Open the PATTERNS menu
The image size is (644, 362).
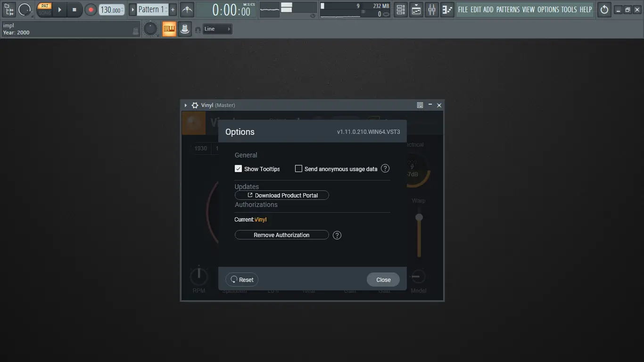(508, 9)
